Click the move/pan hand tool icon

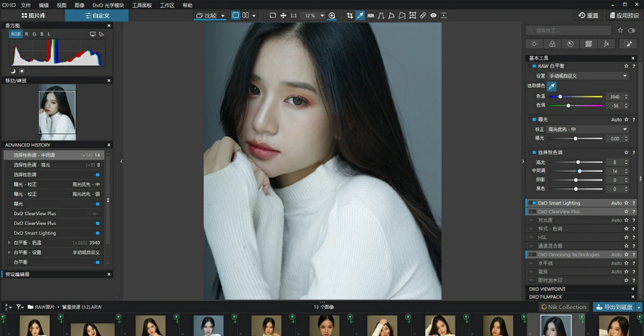pyautogui.click(x=283, y=15)
